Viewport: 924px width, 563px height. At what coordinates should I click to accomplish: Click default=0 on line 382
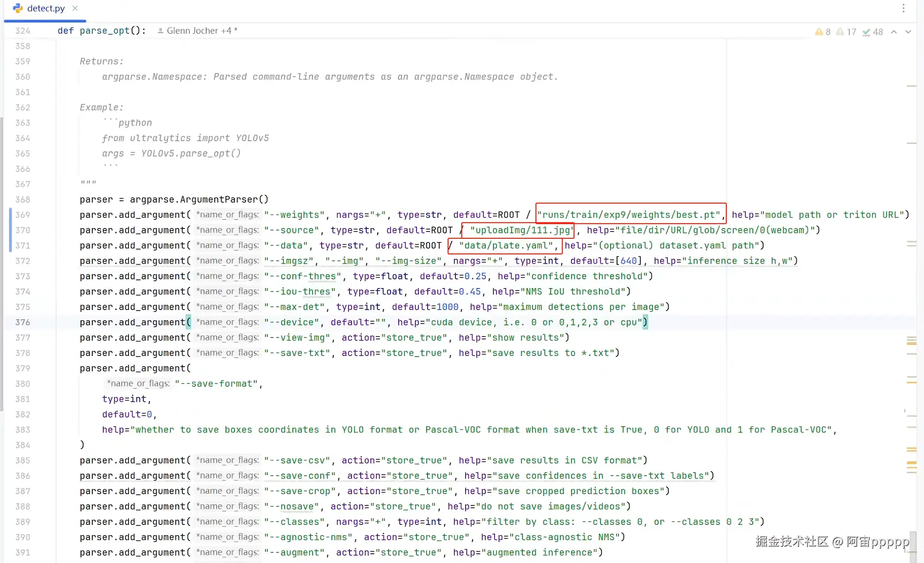[x=127, y=415]
